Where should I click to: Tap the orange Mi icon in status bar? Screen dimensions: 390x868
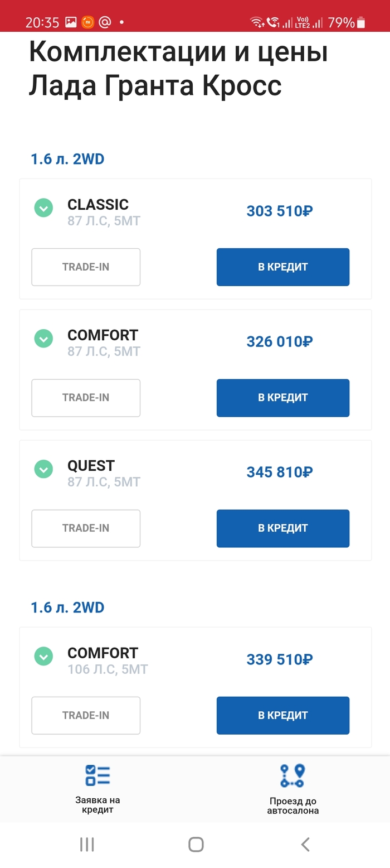pyautogui.click(x=87, y=22)
